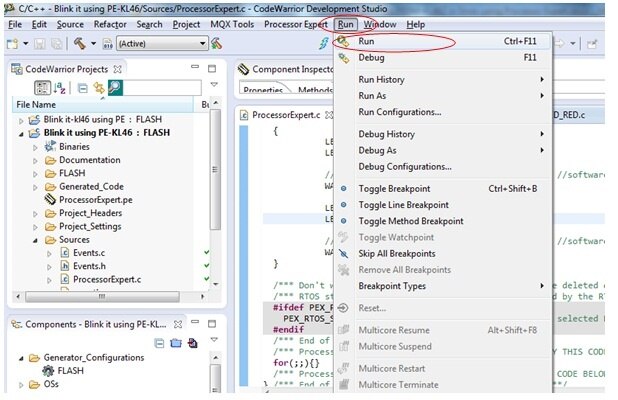The width and height of the screenshot is (618, 400).
Task: Click the Build hammer icon
Action: pos(80,43)
